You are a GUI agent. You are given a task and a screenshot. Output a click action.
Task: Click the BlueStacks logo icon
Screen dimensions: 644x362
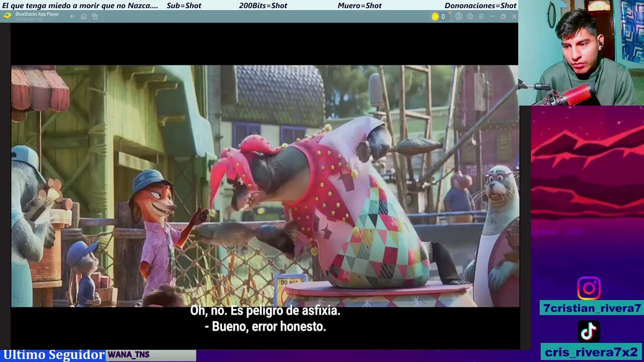point(7,16)
